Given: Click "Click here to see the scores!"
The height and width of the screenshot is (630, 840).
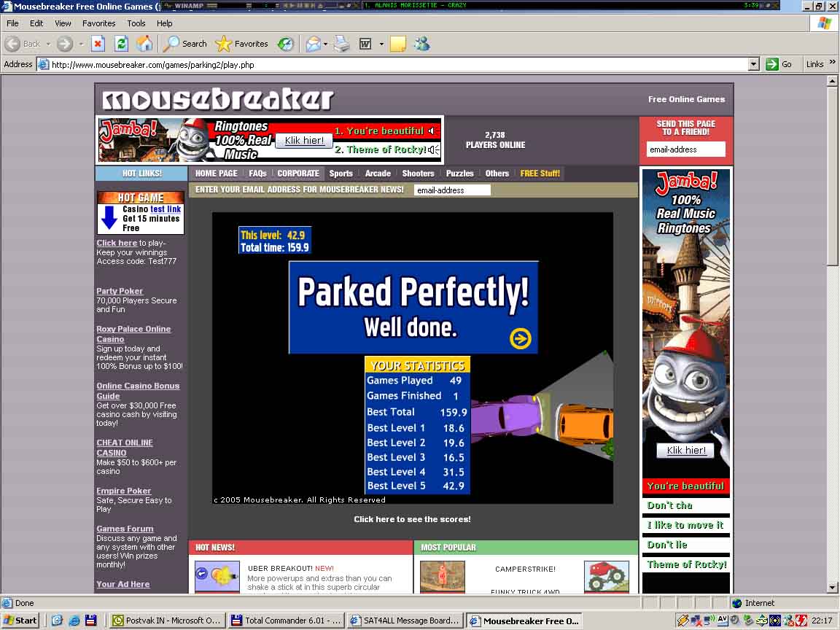Looking at the screenshot, I should coord(412,519).
